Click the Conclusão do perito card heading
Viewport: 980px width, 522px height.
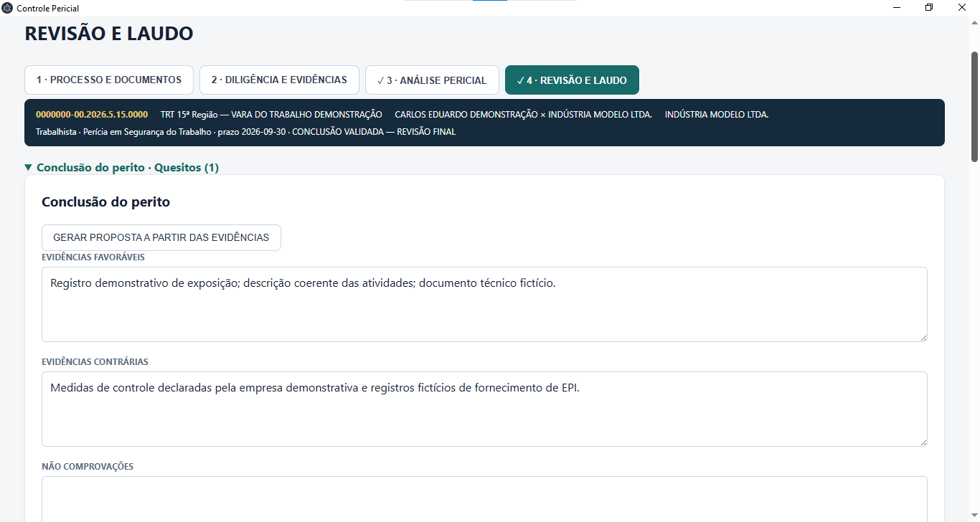point(106,202)
